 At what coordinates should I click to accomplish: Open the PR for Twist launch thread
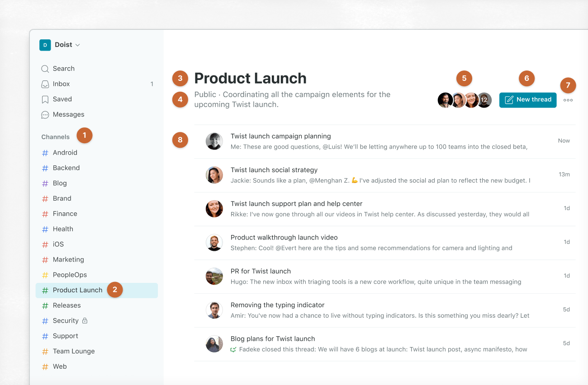click(261, 271)
